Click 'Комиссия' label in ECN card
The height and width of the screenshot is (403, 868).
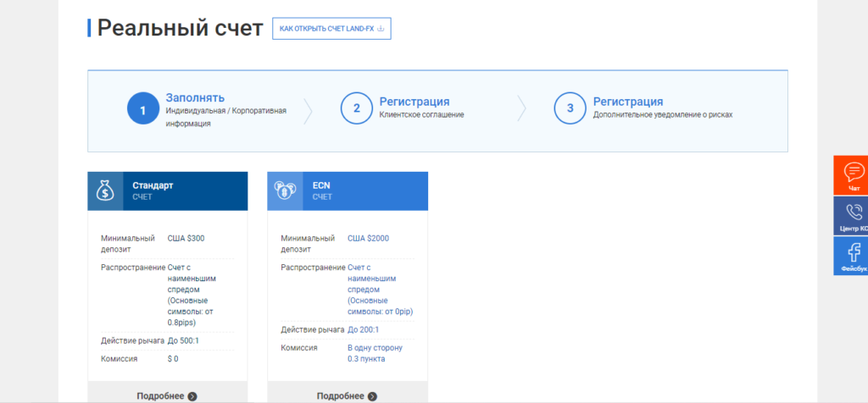tap(299, 348)
